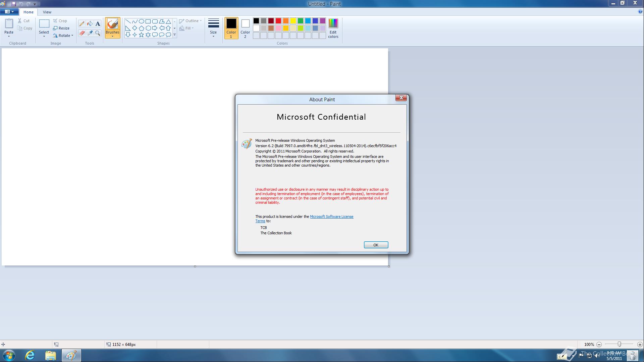Select the Pencil tool
Screen dimensions: 644x362
(x=82, y=24)
